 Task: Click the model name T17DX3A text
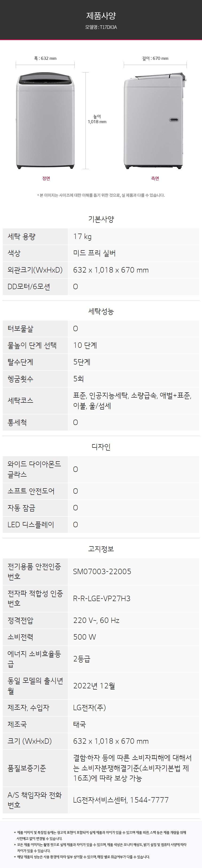click(x=101, y=27)
